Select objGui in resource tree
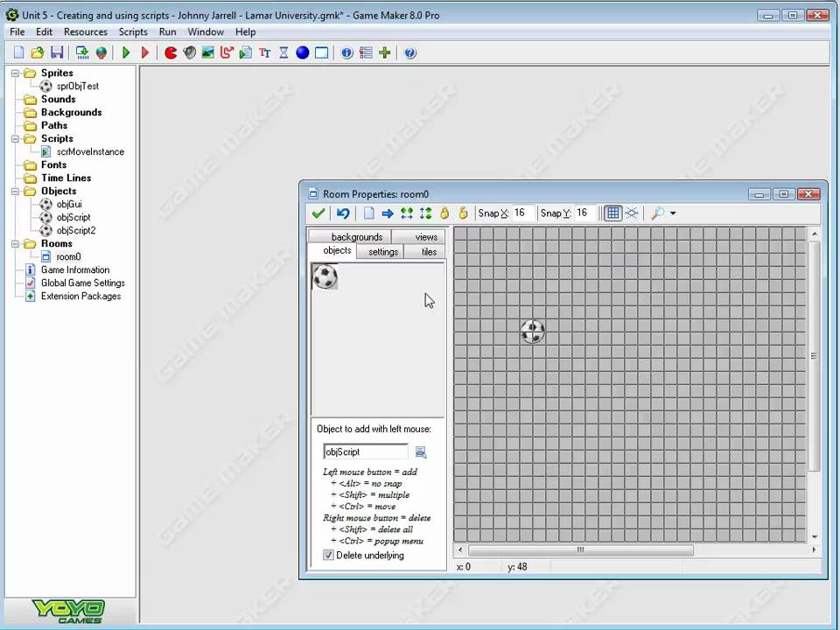 [69, 204]
